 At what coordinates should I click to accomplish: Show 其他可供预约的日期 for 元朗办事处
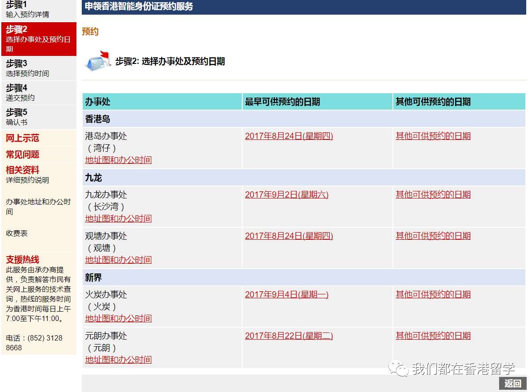pyautogui.click(x=433, y=336)
